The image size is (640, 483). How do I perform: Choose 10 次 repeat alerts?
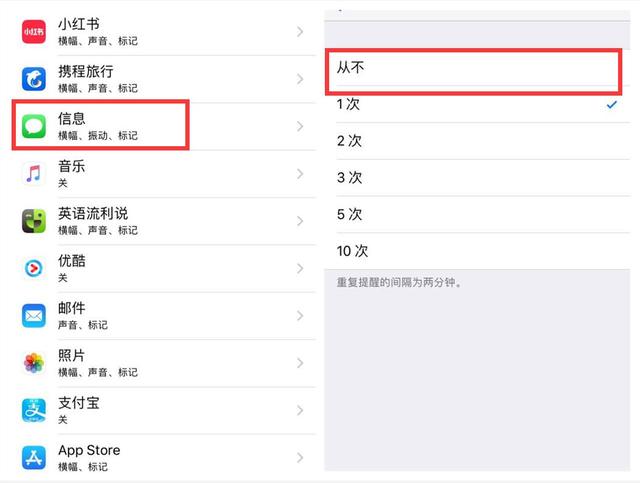477,251
